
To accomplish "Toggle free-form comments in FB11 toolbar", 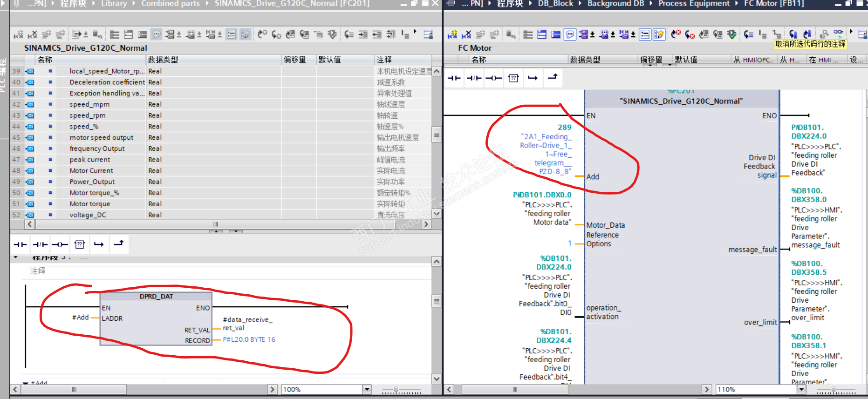I will 570,34.
